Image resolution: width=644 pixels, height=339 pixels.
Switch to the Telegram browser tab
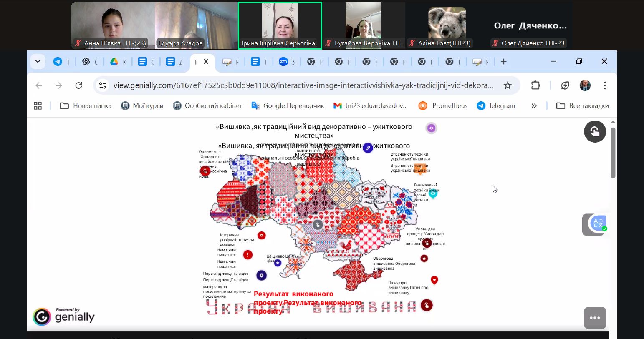point(61,62)
